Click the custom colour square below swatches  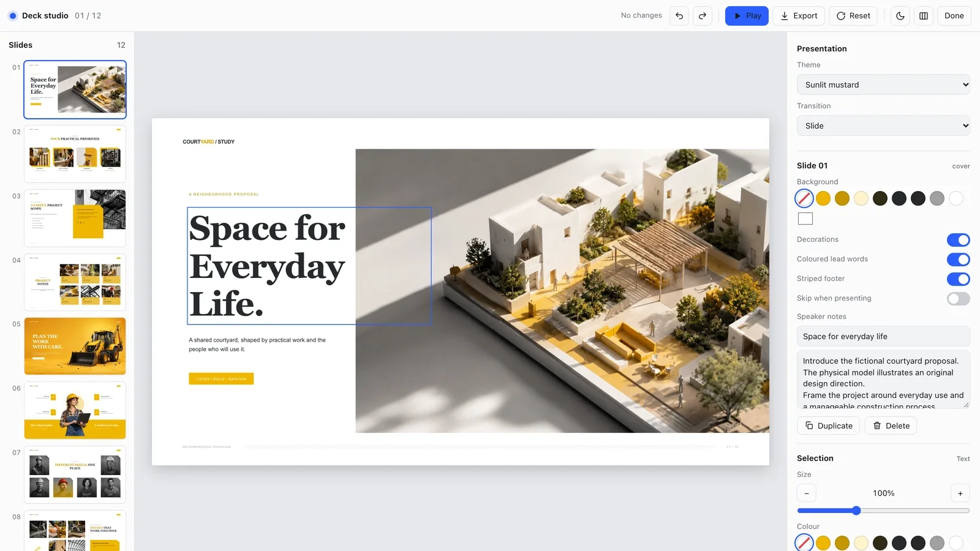pos(805,219)
